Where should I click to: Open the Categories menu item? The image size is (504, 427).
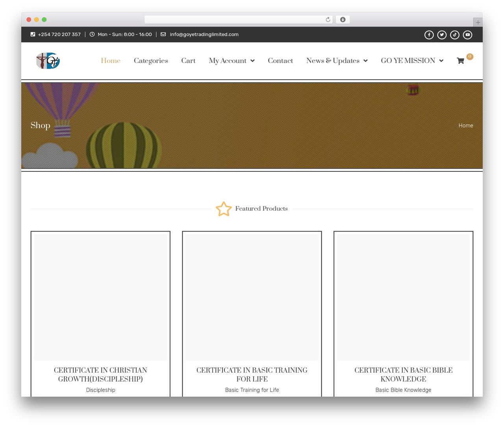(151, 61)
